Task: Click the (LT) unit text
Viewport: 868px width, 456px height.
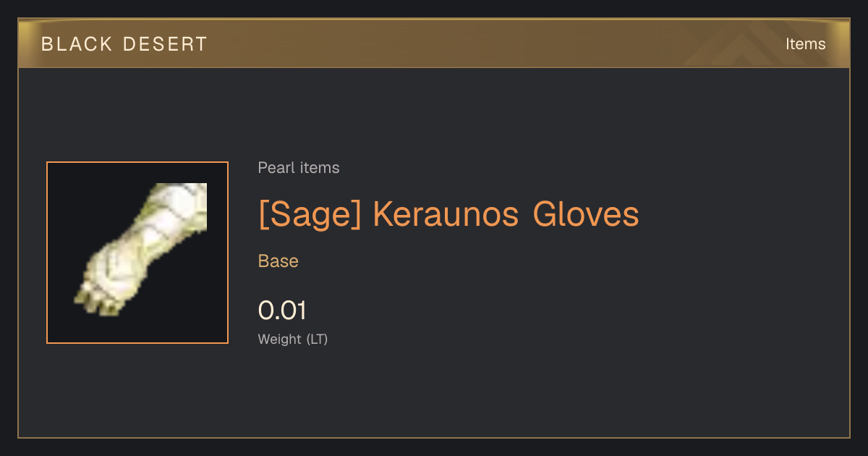Action: (317, 339)
